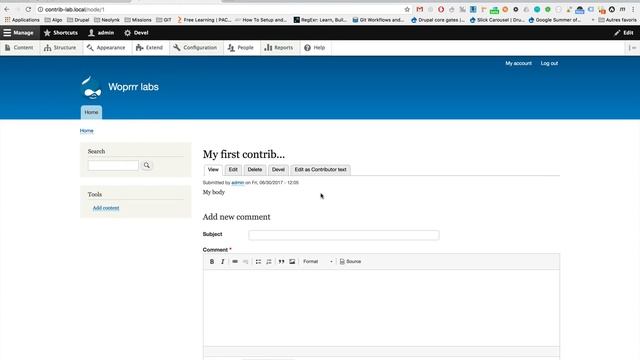Insert a bulleted list in comment
The width and height of the screenshot is (640, 360).
tap(258, 262)
